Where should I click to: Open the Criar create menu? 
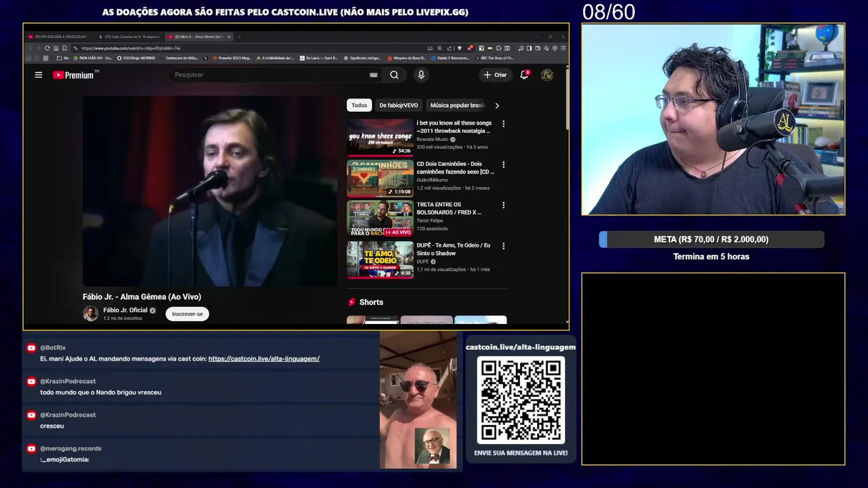495,75
